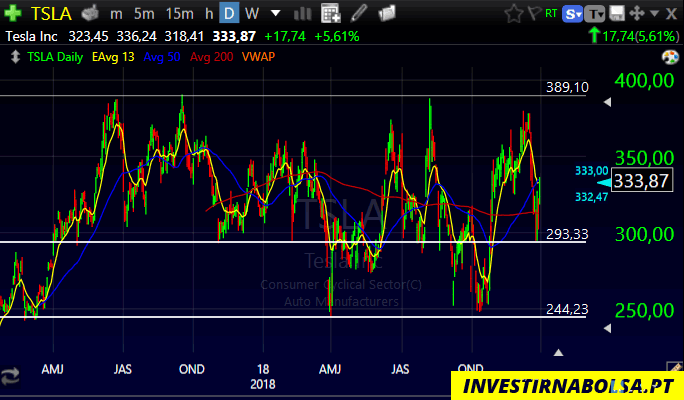Click the time-axis scroll up triangle

click(558, 352)
